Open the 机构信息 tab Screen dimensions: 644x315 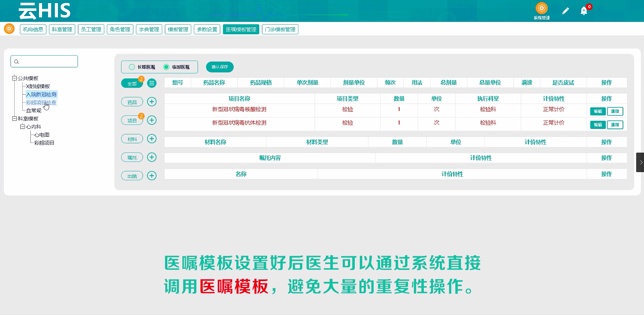click(33, 29)
